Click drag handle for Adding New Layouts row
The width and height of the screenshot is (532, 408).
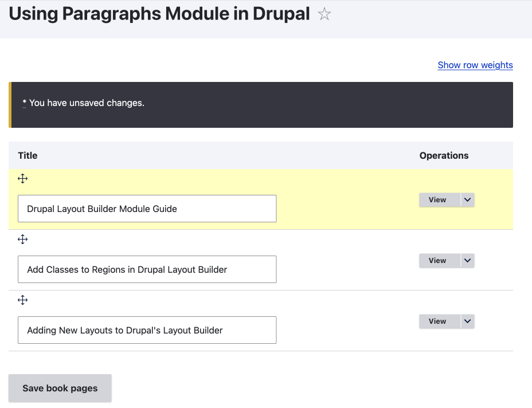point(23,300)
